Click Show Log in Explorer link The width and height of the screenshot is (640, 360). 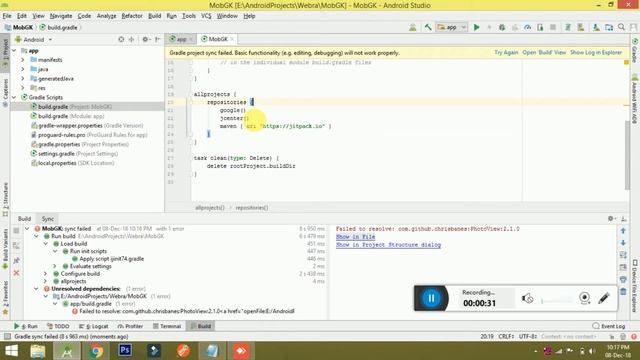pyautogui.click(x=596, y=53)
